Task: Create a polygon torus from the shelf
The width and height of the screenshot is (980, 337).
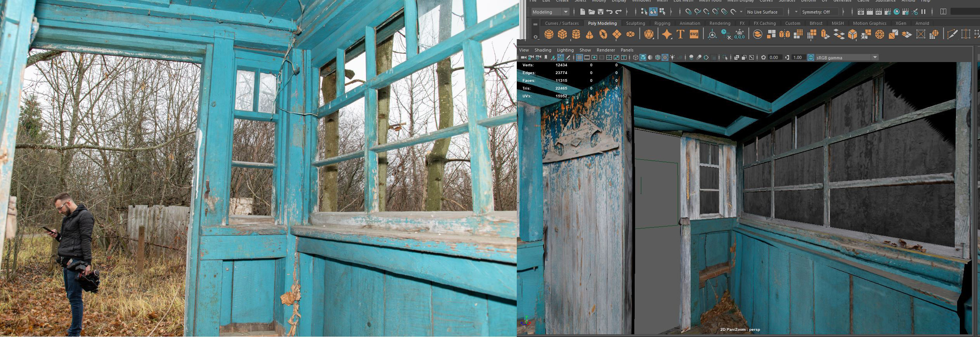Action: pyautogui.click(x=603, y=34)
